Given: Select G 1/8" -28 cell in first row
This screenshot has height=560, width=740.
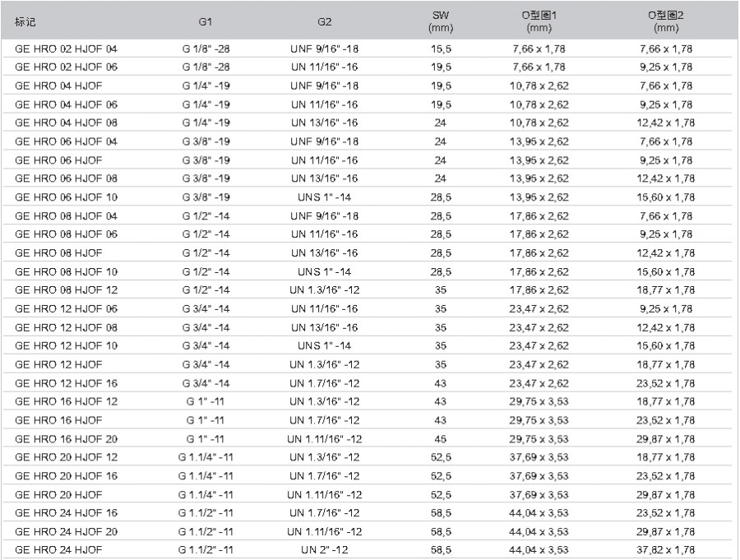Looking at the screenshot, I should 206,49.
